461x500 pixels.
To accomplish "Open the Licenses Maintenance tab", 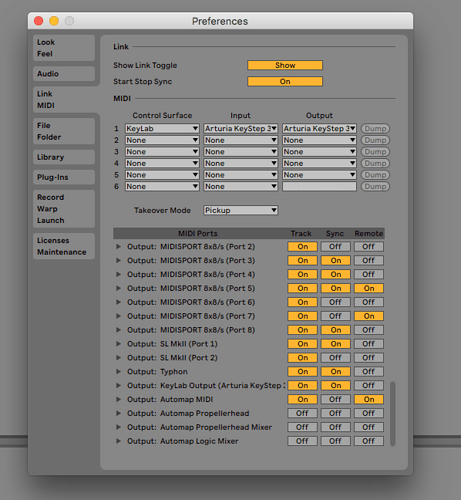I will click(x=64, y=246).
